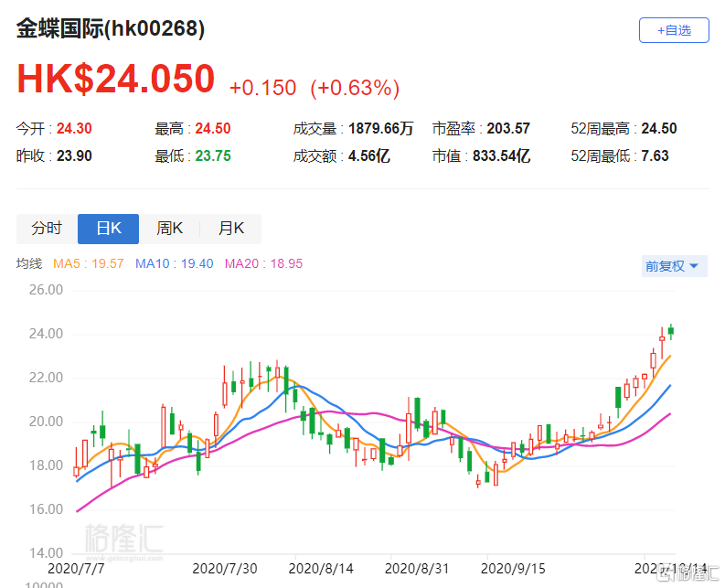Image resolution: width=725 pixels, height=588 pixels.
Task: Click the dropdown arrow beside 前复权
Action: [694, 266]
